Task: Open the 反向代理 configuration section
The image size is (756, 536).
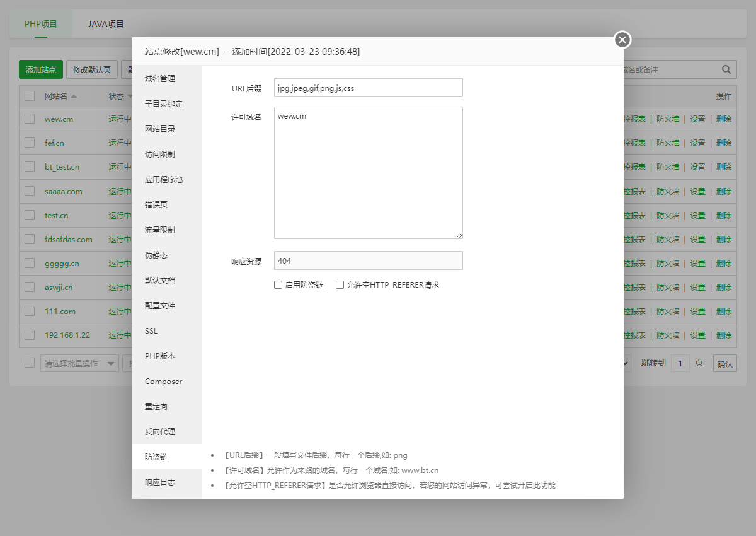Action: pos(159,431)
